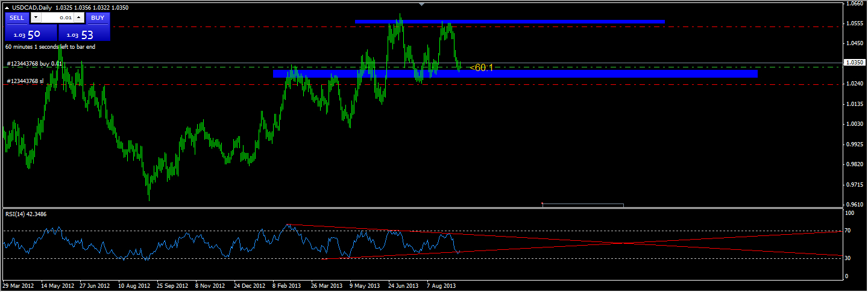Increase trade volume with the up arrow
This screenshot has width=868, height=292.
coord(78,18)
